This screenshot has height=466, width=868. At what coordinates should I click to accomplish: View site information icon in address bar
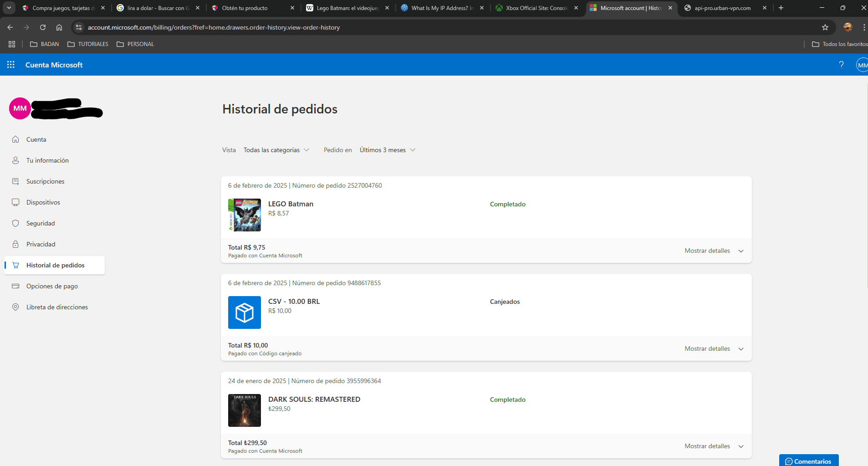79,27
